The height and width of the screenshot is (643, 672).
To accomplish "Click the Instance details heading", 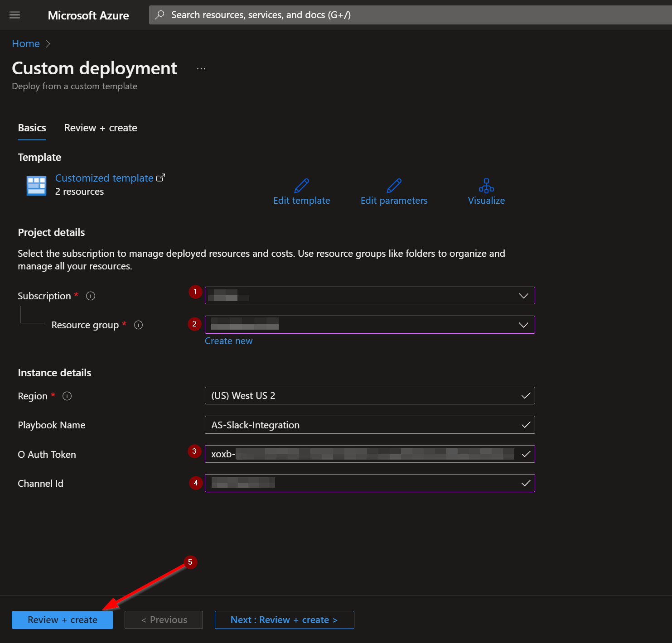I will pos(54,373).
